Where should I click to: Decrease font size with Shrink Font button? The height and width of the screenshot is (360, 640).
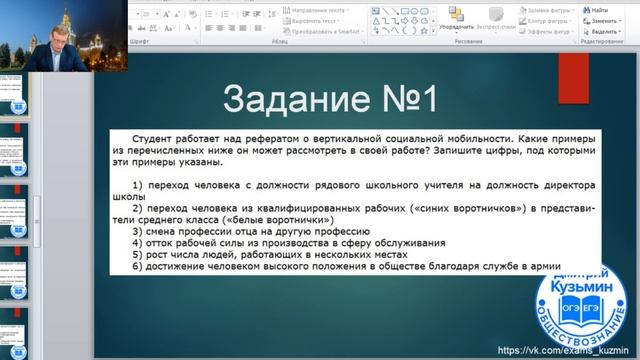click(177, 14)
